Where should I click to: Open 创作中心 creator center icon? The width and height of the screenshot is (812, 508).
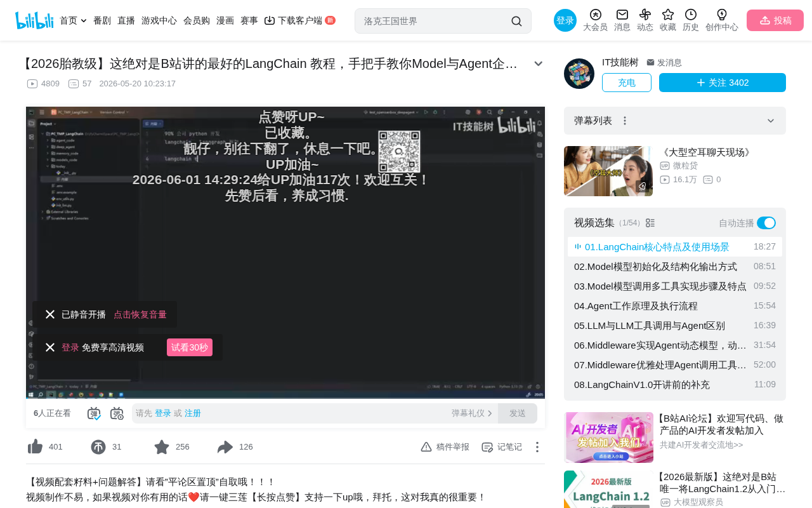722,15
